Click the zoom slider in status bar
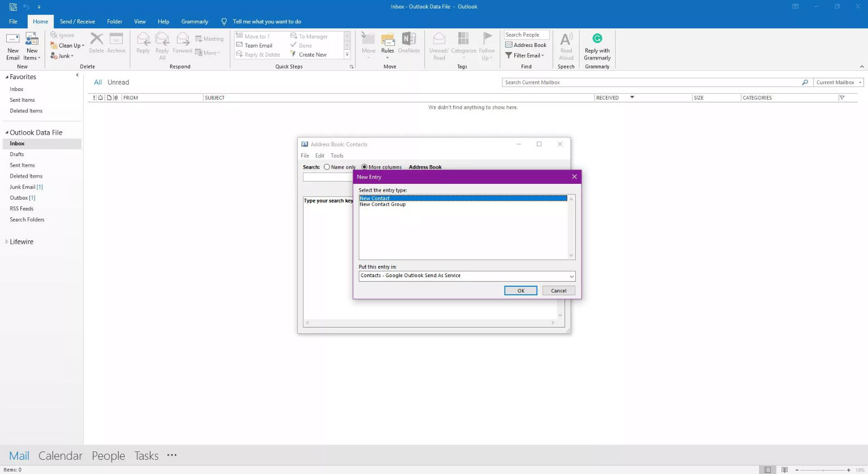Viewport: 868px width, 474px height. [822, 470]
